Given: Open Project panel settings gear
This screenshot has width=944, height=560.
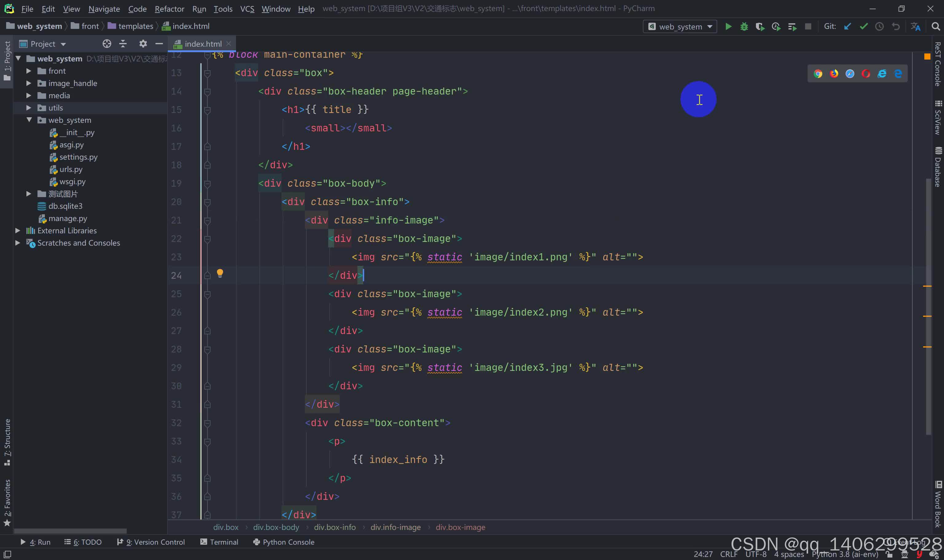Looking at the screenshot, I should 143,44.
